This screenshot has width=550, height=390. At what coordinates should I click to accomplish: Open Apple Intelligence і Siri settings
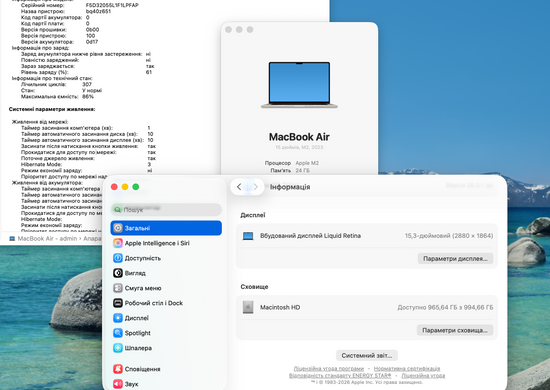166,243
